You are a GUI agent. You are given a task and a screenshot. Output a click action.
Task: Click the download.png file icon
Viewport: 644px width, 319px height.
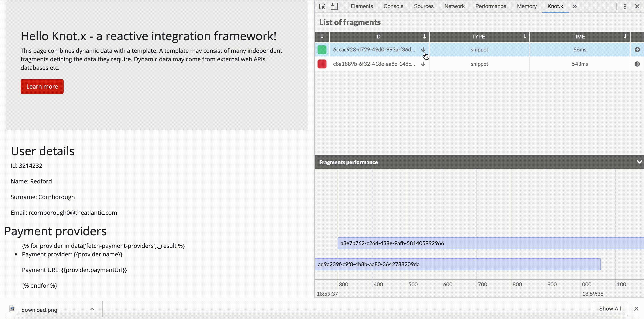[12, 309]
